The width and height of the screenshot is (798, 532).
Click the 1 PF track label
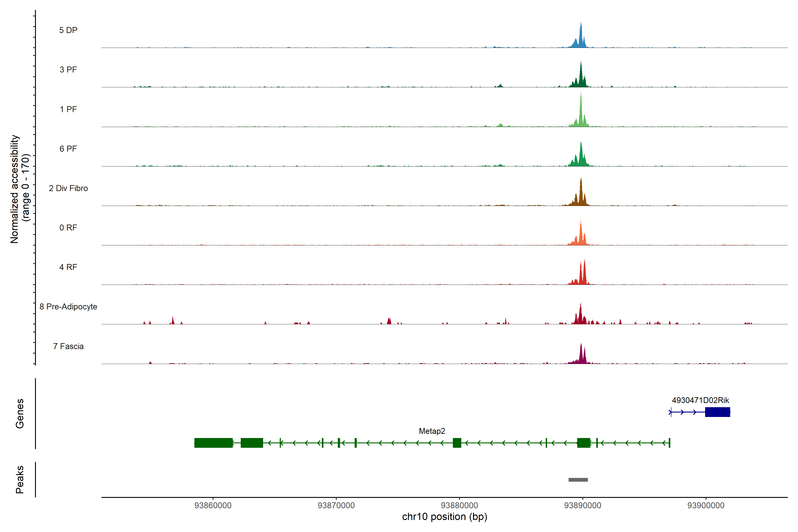(68, 109)
